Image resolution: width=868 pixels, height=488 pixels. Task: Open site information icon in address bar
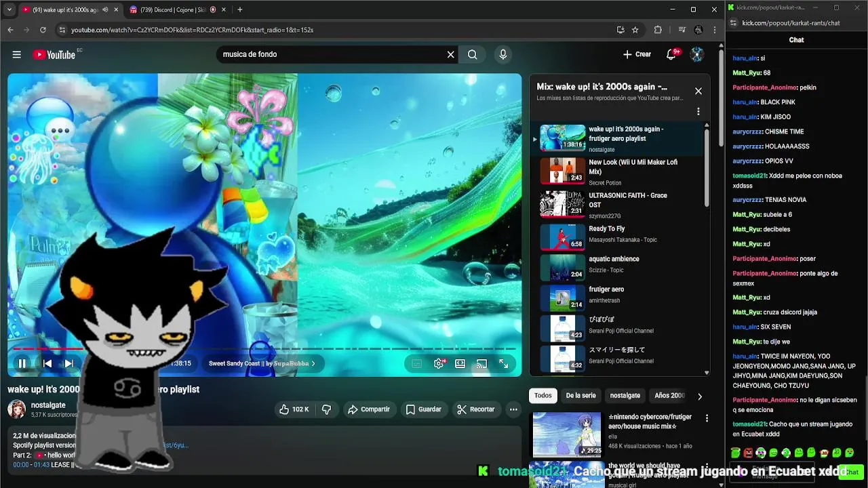(62, 30)
